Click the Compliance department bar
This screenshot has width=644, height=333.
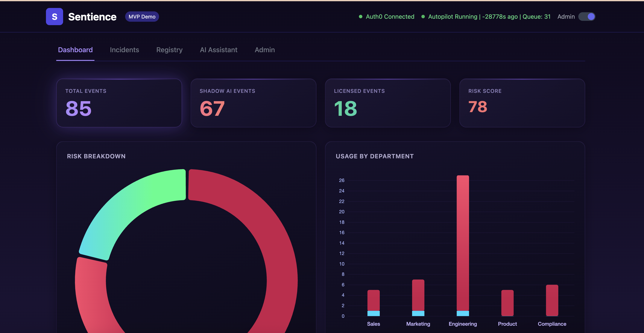[552, 300]
